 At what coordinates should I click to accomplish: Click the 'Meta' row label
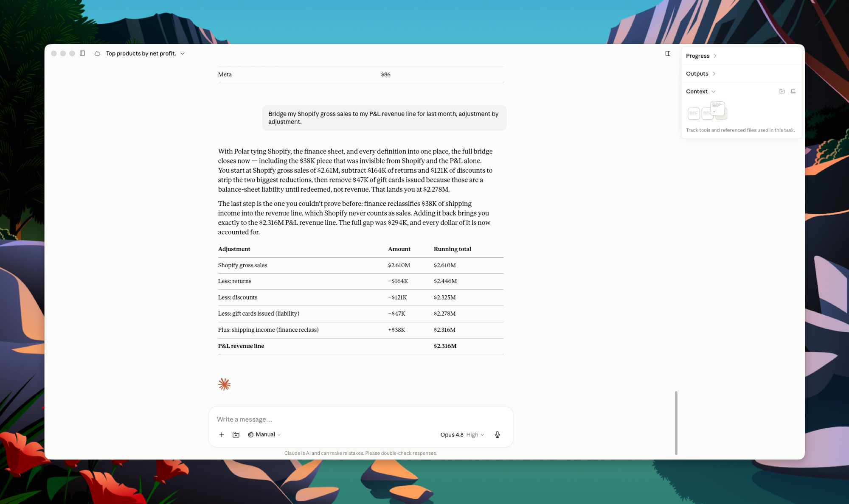(x=225, y=75)
